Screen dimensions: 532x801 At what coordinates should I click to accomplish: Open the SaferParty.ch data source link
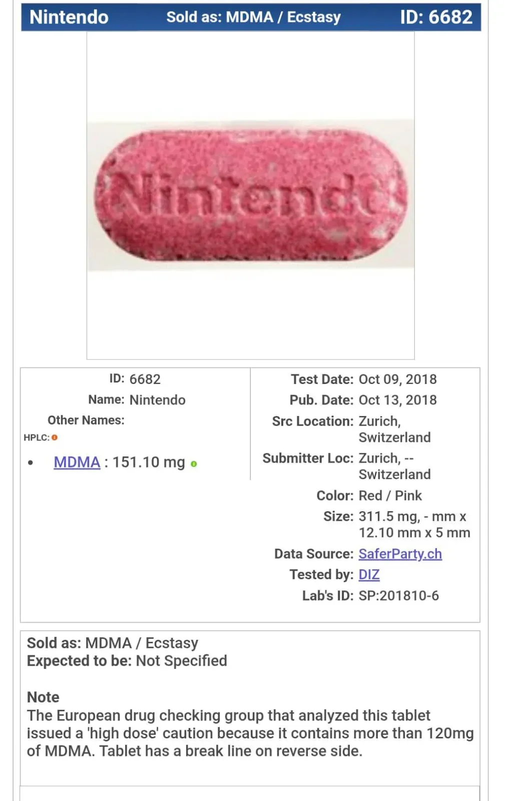[x=400, y=554]
